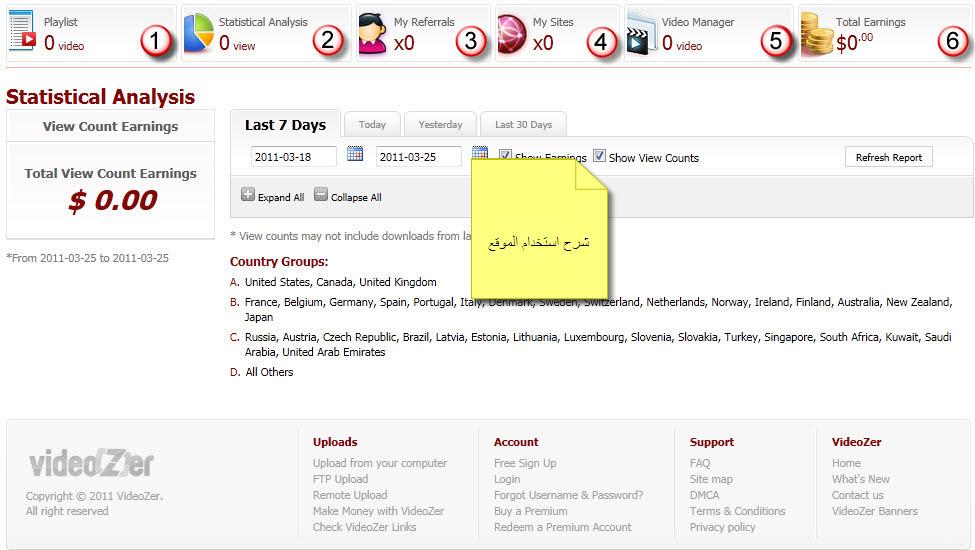Viewport: 975px width, 550px height.
Task: Open the My Referrals text link
Action: click(424, 22)
